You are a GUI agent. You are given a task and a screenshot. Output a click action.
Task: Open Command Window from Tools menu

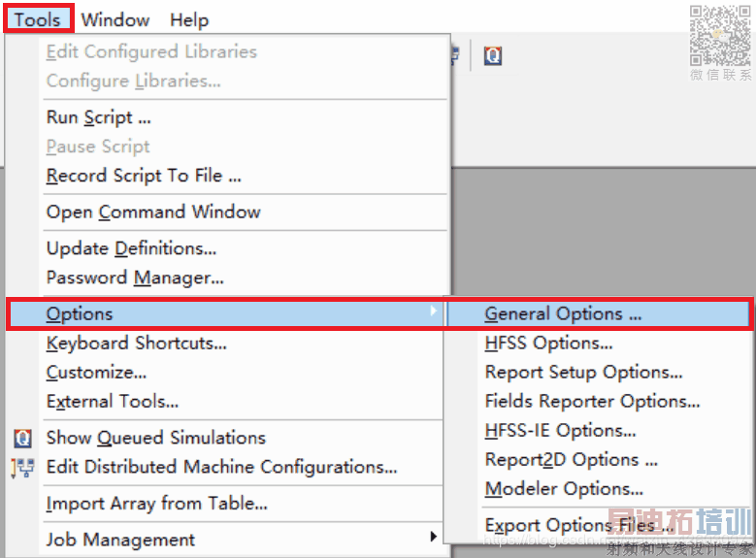153,212
